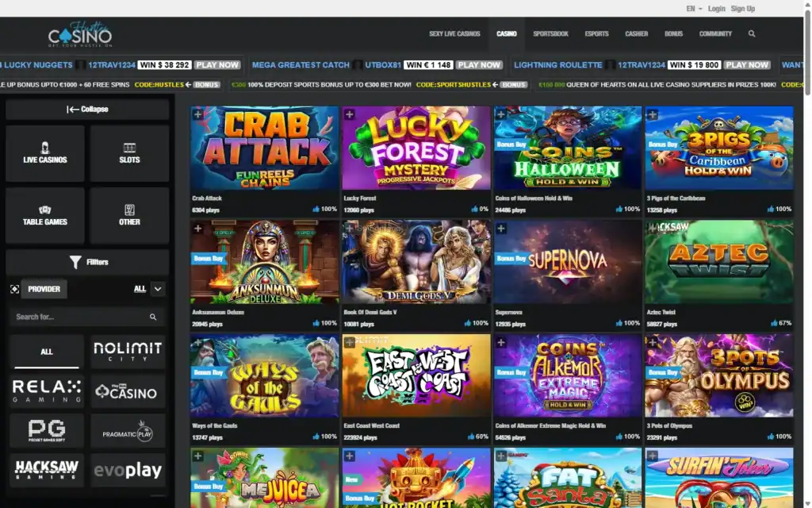The width and height of the screenshot is (812, 508).
Task: Open the Aztec Twist game thumbnail
Action: [x=718, y=262]
